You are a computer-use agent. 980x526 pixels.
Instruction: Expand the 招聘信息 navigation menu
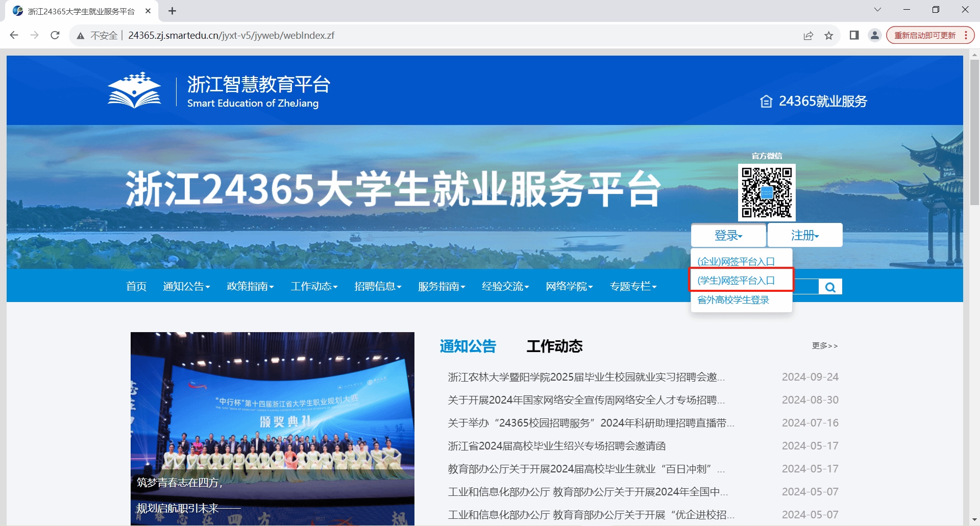378,286
